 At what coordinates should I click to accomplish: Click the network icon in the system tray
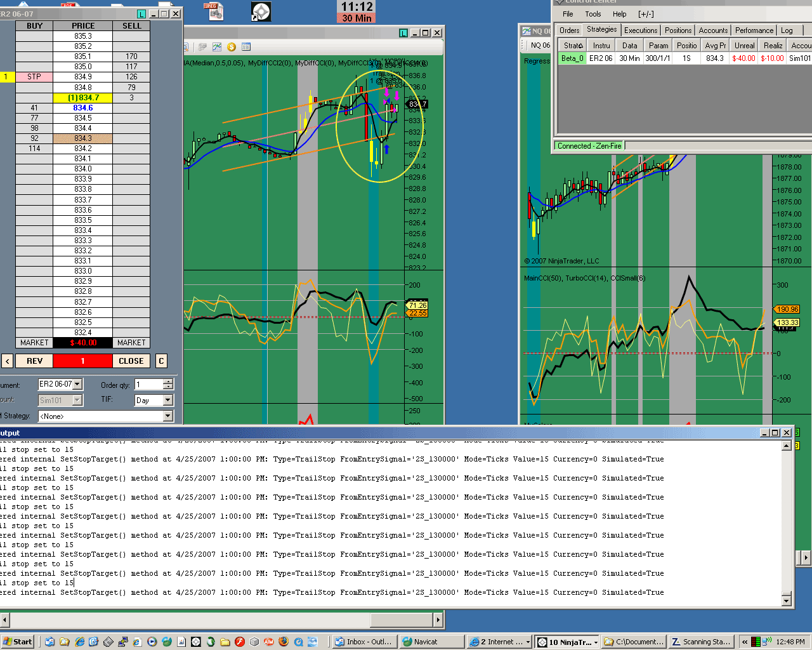[766, 642]
